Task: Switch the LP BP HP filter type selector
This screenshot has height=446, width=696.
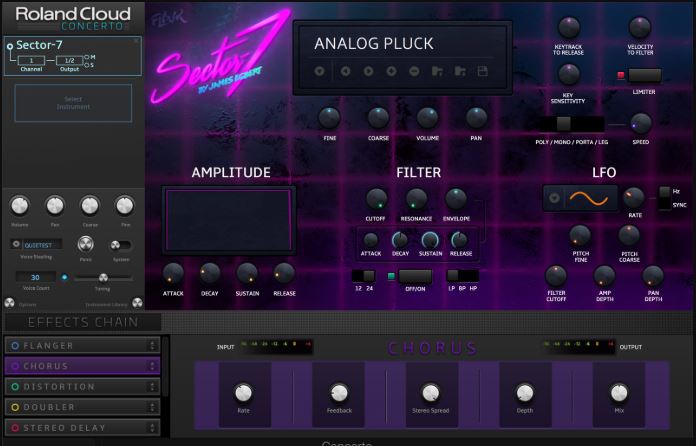Action: 463,276
